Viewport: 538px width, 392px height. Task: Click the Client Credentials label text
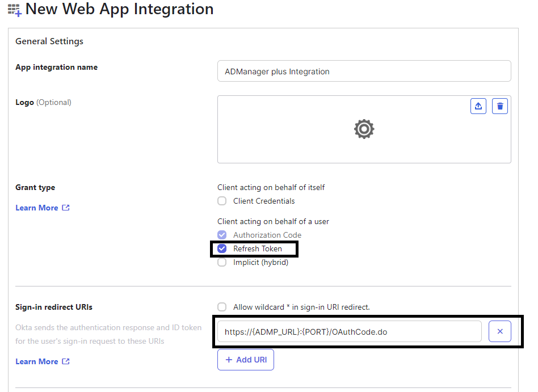[x=264, y=201]
